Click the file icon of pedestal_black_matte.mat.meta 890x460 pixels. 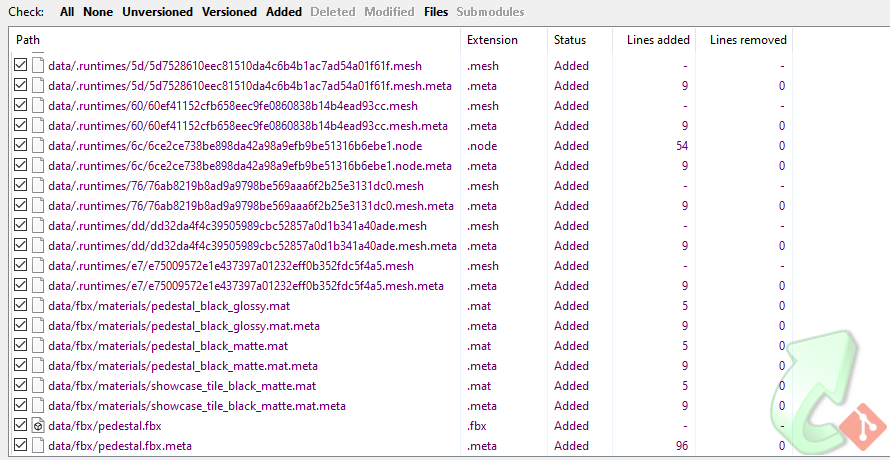pos(37,366)
